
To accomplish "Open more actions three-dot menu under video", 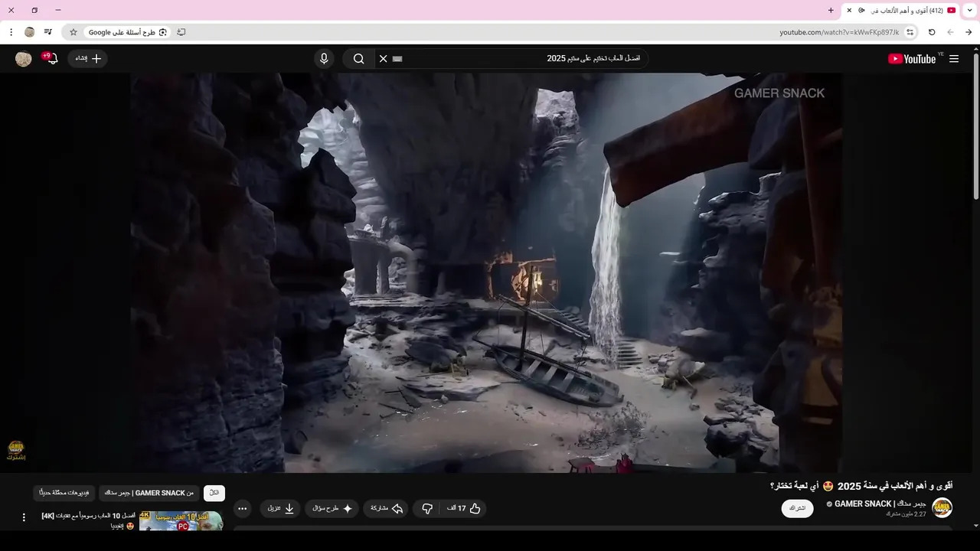I will [242, 508].
